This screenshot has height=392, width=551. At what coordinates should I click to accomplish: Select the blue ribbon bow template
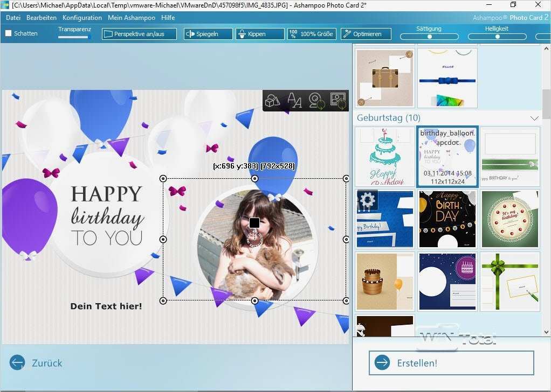click(447, 78)
